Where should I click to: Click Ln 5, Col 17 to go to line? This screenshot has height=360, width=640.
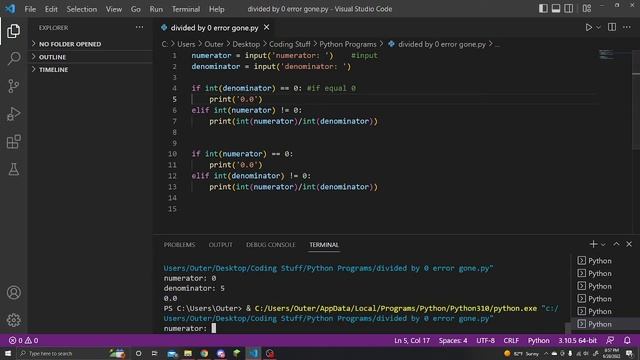click(412, 340)
